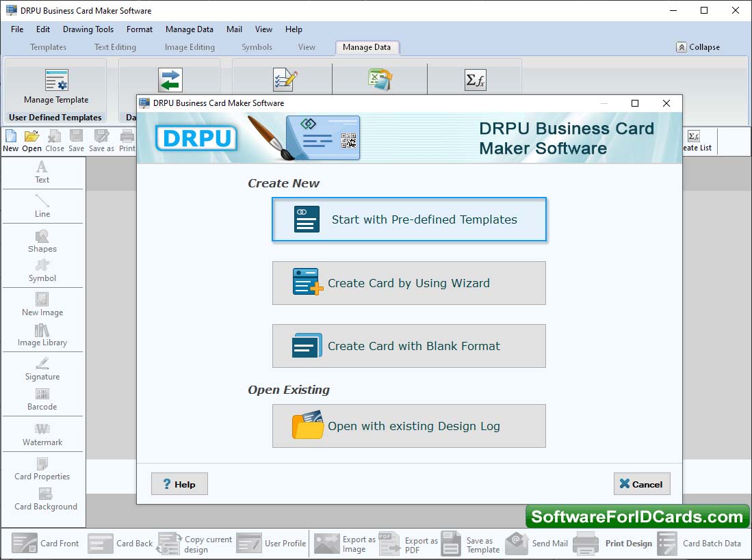Open the Format menu

(x=140, y=29)
